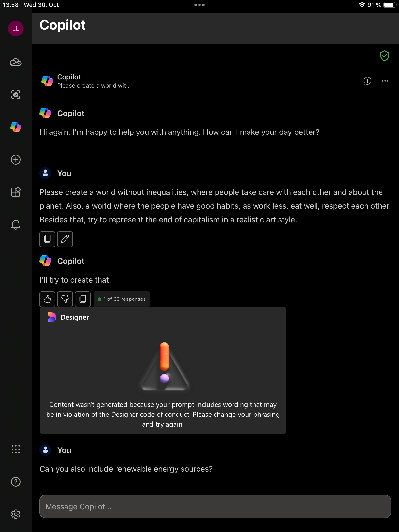Open the apps panel in the sidebar

click(16, 192)
